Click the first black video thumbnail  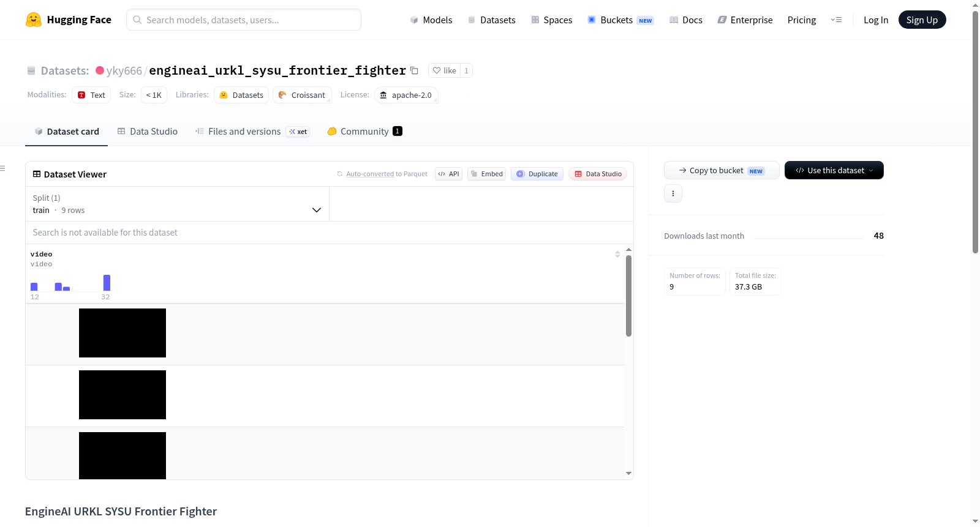pyautogui.click(x=123, y=333)
